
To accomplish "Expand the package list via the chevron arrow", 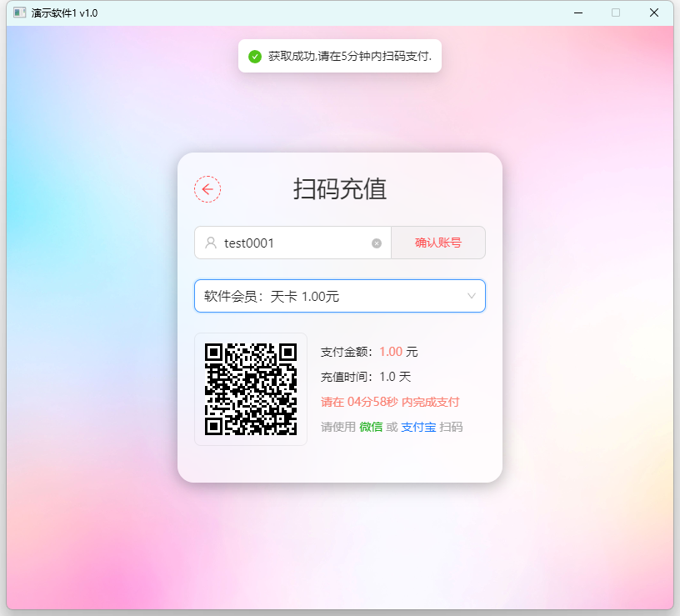I will (472, 296).
